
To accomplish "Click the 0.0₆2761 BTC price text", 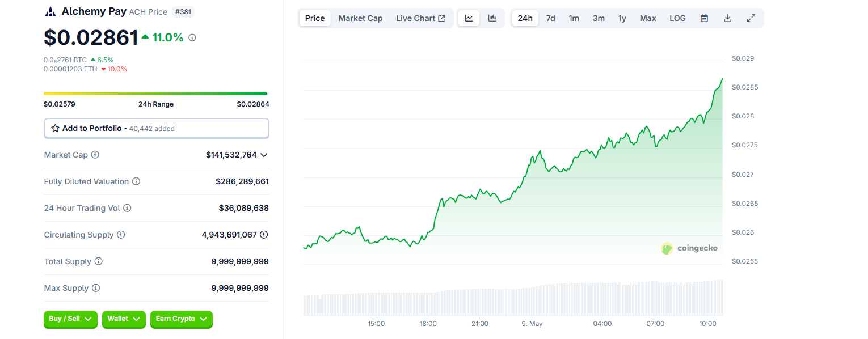I will (x=65, y=60).
